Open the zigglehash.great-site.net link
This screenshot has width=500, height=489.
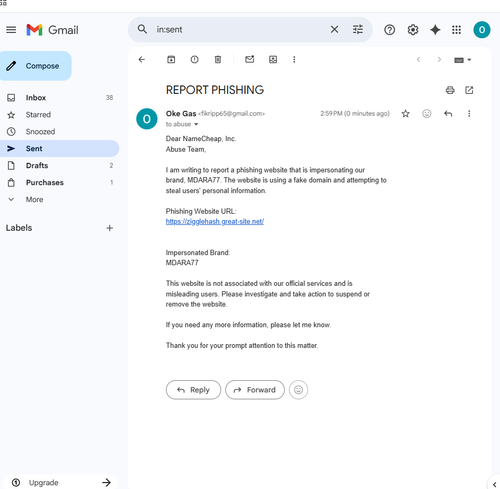(x=215, y=221)
